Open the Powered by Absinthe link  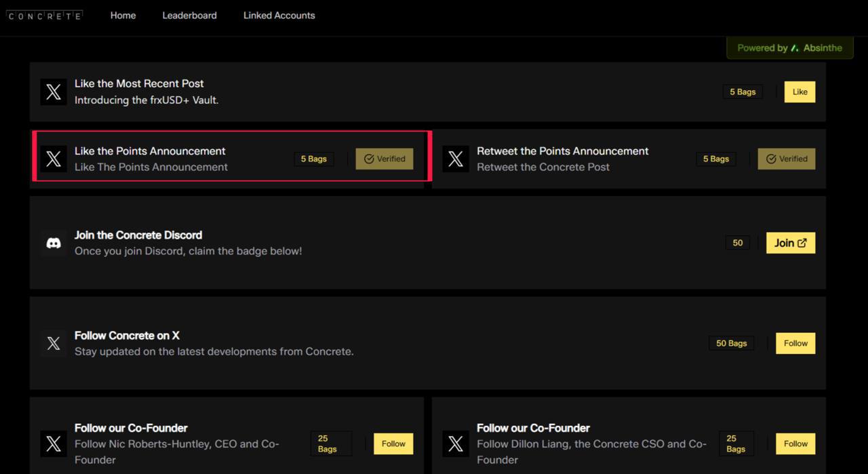[x=789, y=48]
